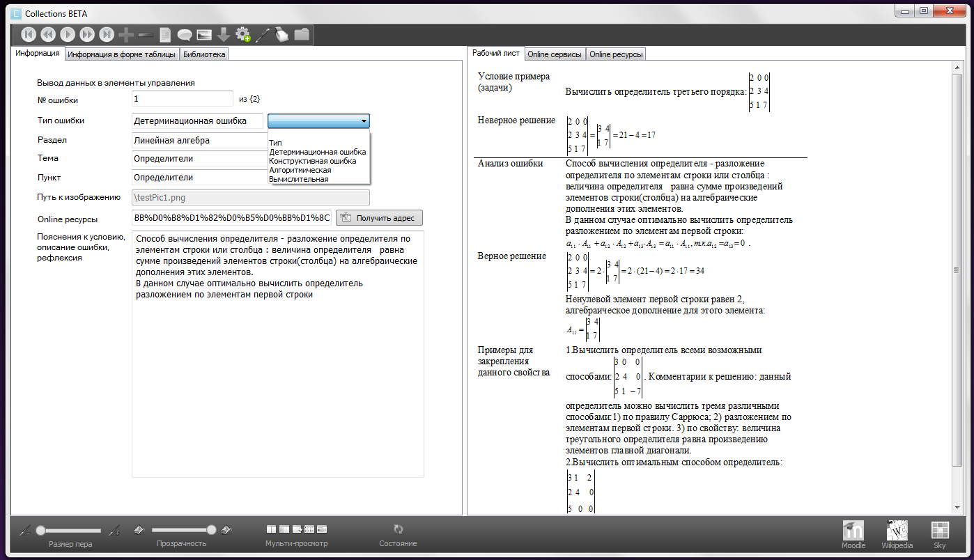The width and height of the screenshot is (974, 560).
Task: Click 'Неверное решение' label in worksheet
Action: coord(516,120)
